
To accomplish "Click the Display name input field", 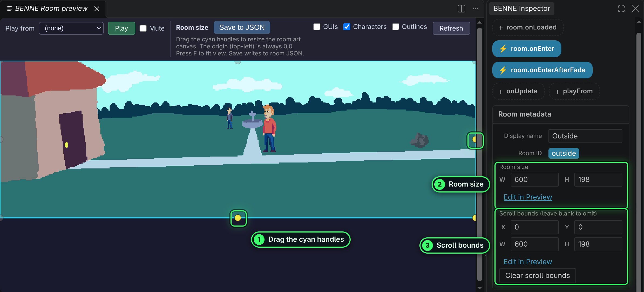I will pos(585,136).
